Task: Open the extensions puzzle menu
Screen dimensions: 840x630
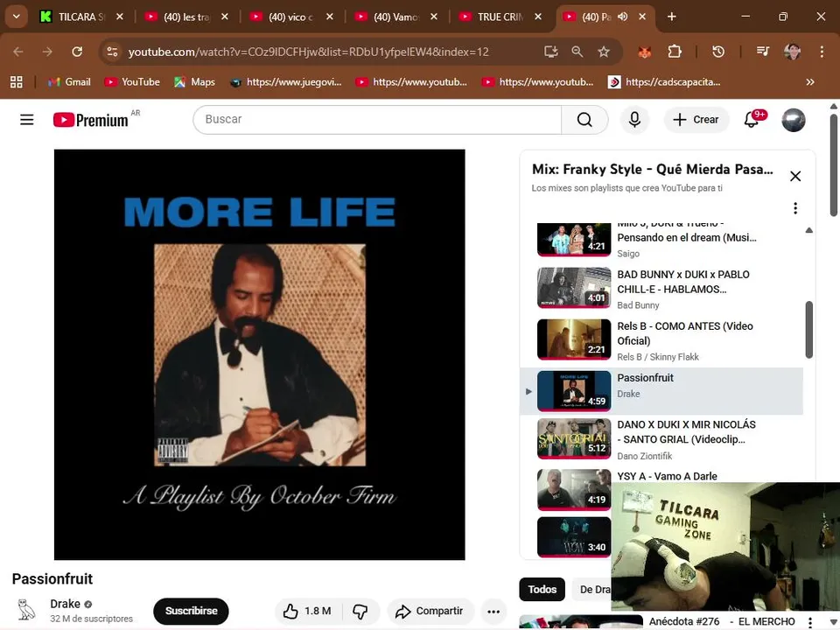Action: pos(675,52)
